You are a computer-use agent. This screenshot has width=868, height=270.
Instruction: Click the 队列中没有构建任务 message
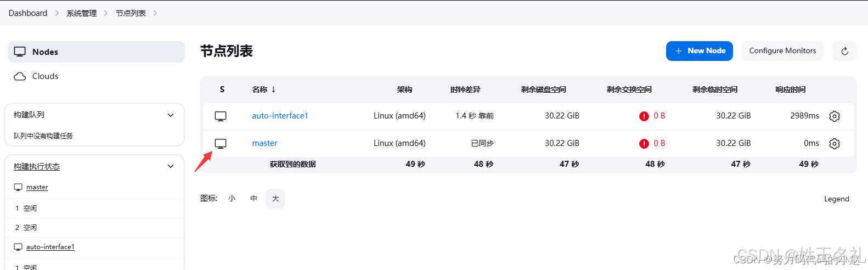coord(43,136)
